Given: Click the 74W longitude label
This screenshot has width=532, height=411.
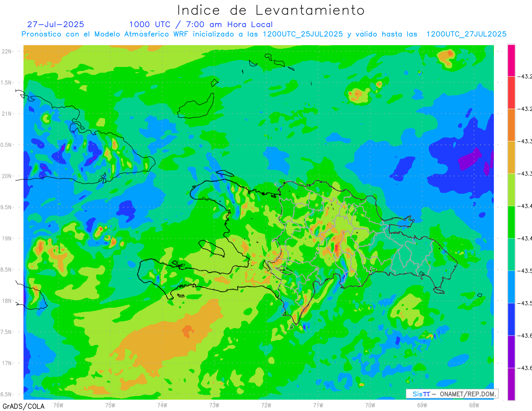Looking at the screenshot, I should (x=162, y=405).
